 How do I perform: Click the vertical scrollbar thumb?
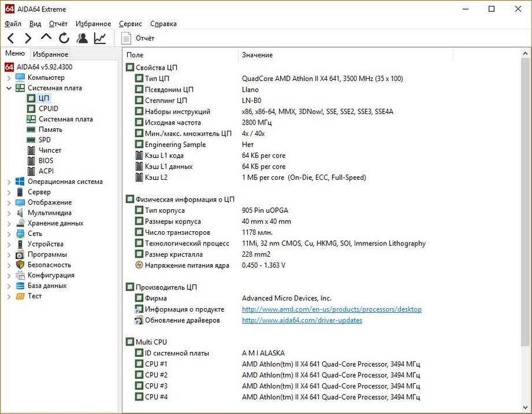coord(525,202)
